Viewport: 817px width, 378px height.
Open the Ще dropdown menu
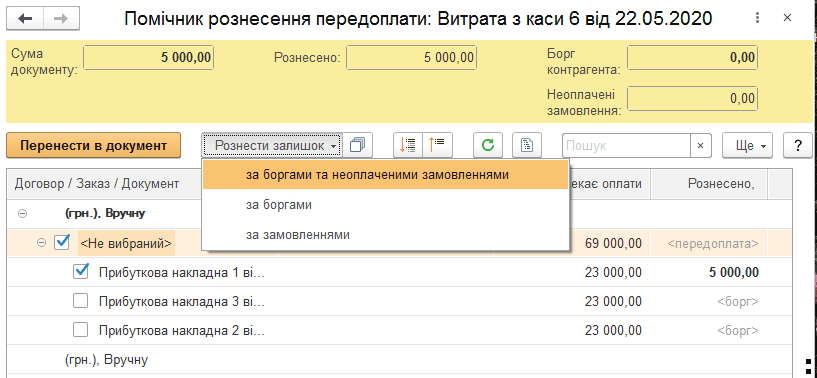[747, 145]
